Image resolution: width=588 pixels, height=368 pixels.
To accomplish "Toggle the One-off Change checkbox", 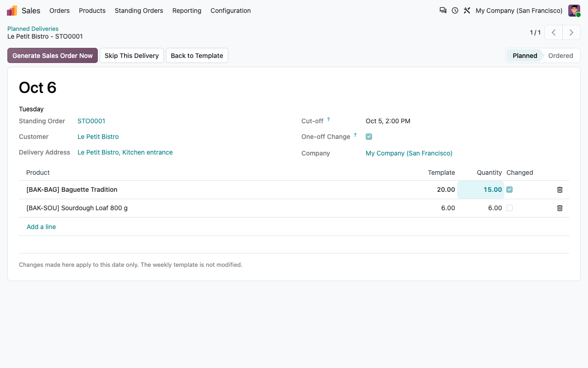I will [369, 137].
